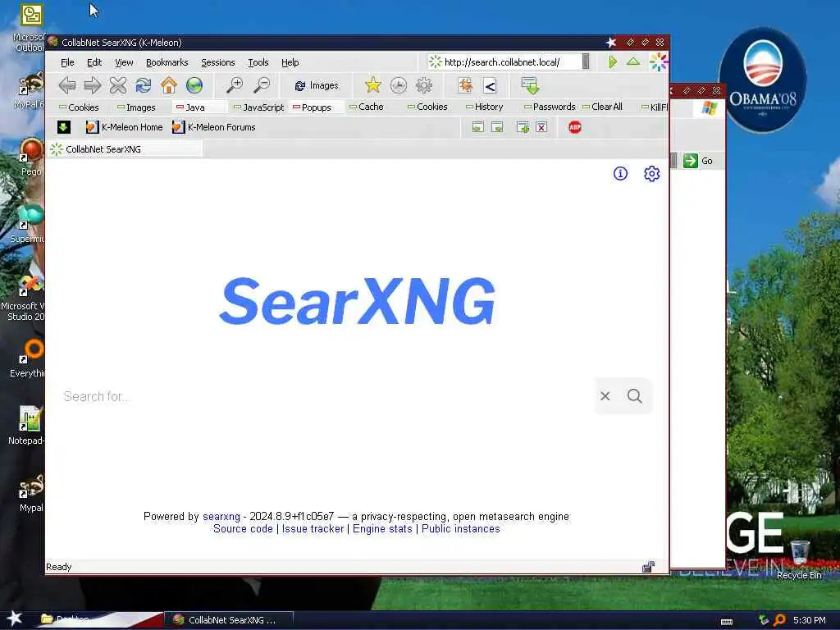Open the File menu
The image size is (840, 630).
coord(67,62)
